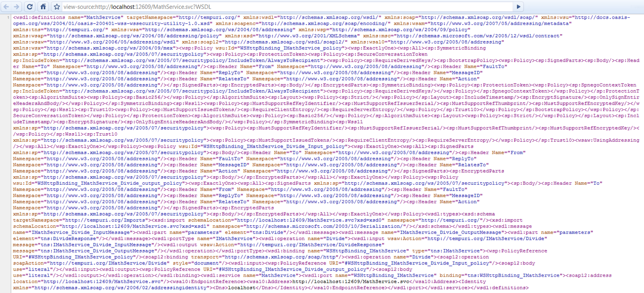Bookmark this page with the star icon
644x293 pixels.
click(x=57, y=7)
